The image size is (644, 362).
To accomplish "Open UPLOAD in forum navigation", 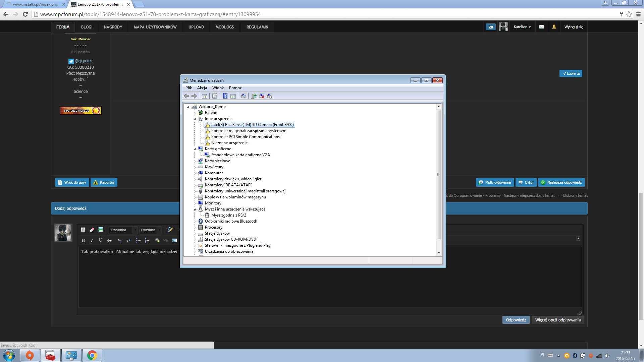I will (x=196, y=27).
